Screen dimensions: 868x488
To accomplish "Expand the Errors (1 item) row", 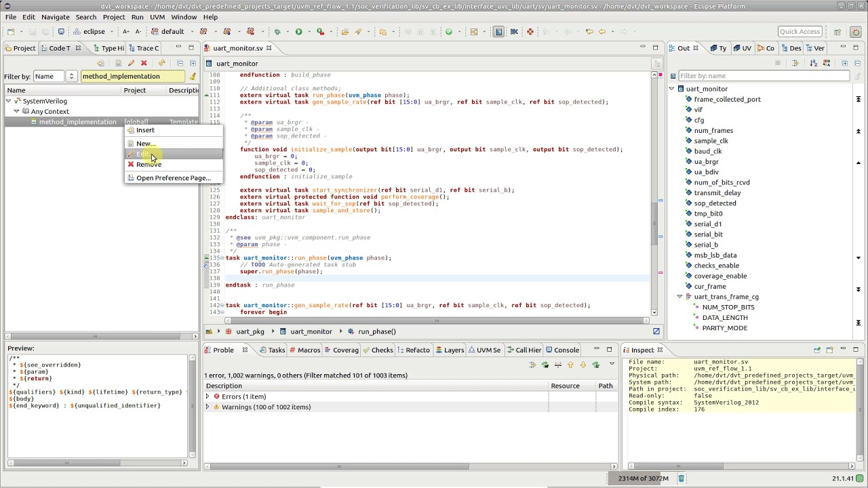I will (208, 396).
